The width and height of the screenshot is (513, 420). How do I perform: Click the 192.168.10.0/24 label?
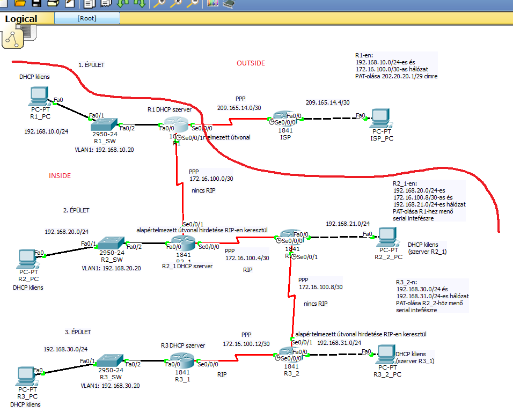pyautogui.click(x=47, y=131)
